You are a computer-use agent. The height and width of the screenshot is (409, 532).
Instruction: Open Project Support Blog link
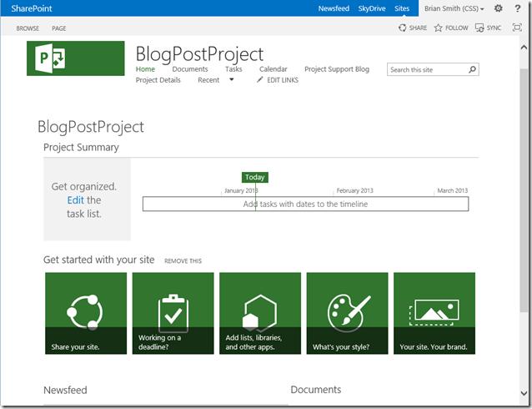(337, 69)
